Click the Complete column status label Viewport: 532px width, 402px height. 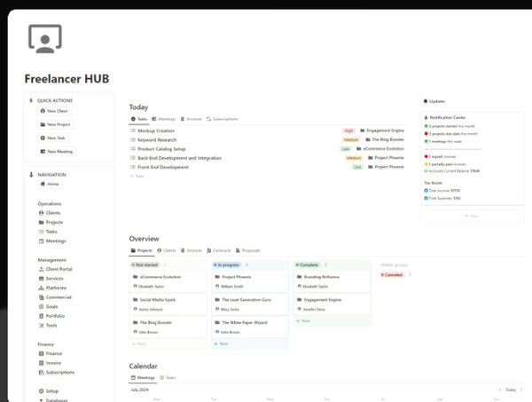pos(307,264)
